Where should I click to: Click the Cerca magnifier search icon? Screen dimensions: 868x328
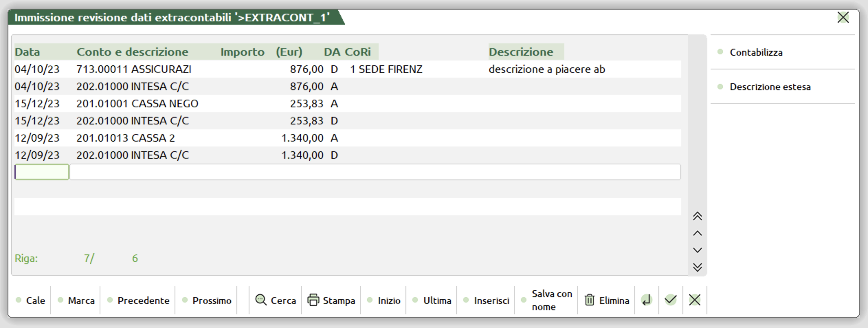[x=261, y=300]
